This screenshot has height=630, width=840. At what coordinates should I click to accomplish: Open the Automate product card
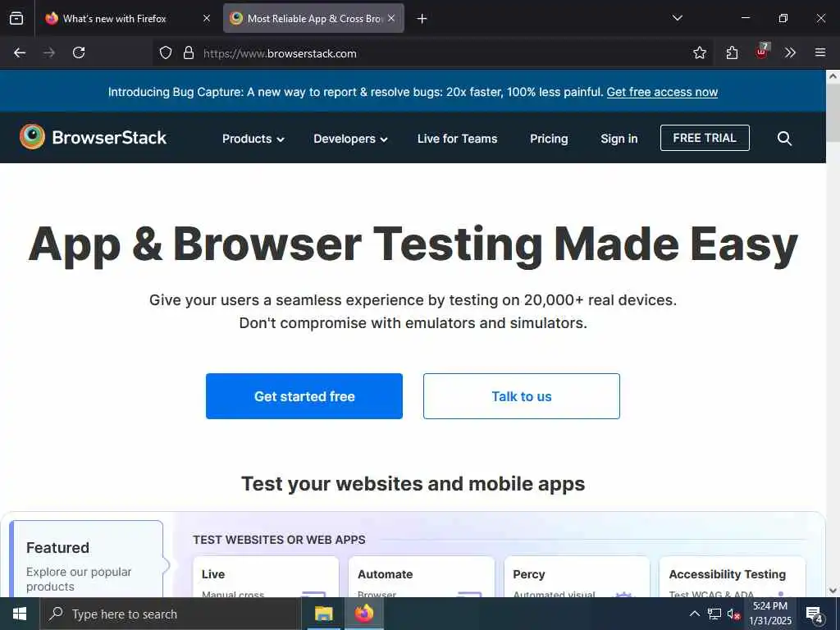click(421, 577)
